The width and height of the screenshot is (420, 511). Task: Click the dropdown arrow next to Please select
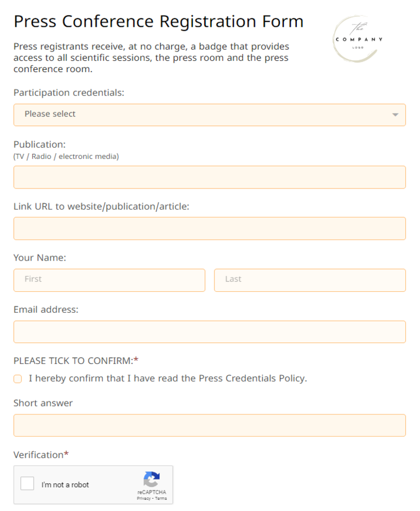point(396,115)
